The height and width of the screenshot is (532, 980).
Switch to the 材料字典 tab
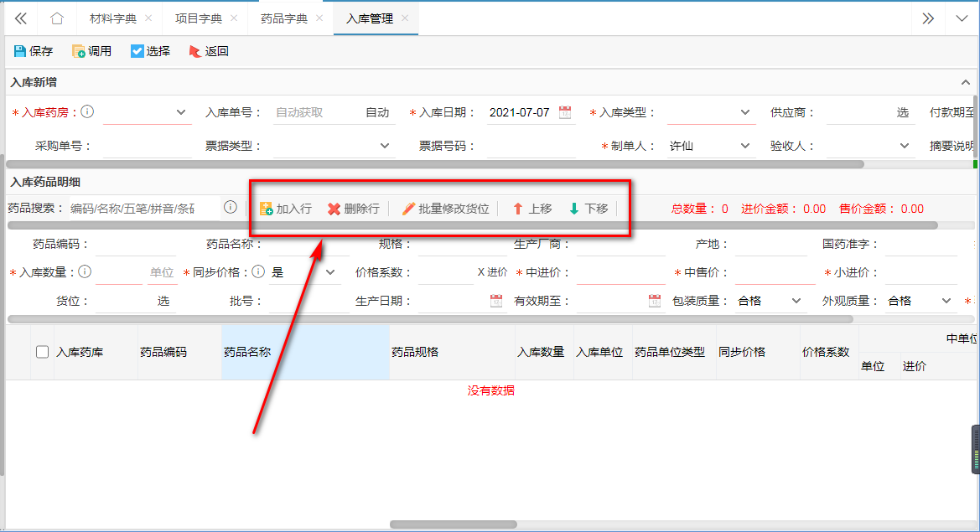click(112, 18)
